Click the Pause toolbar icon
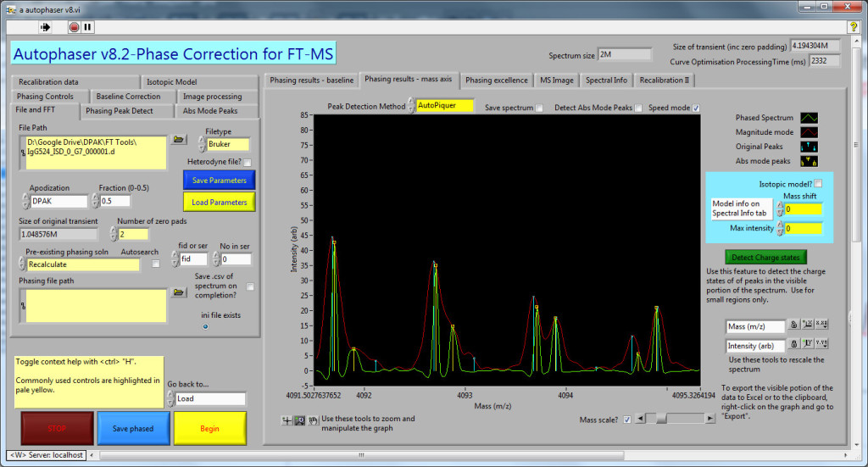This screenshot has height=467, width=868. point(87,26)
